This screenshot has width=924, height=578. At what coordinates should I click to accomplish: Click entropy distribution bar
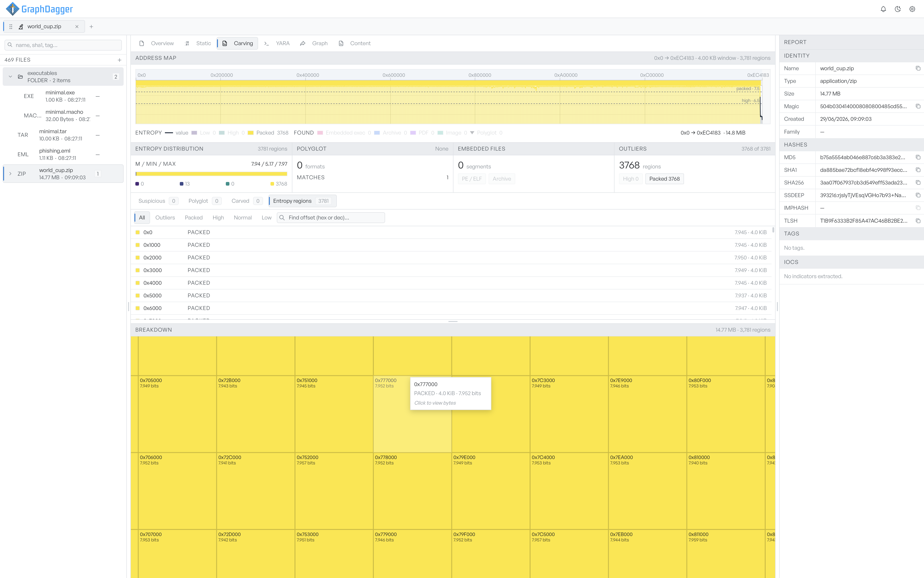point(211,174)
